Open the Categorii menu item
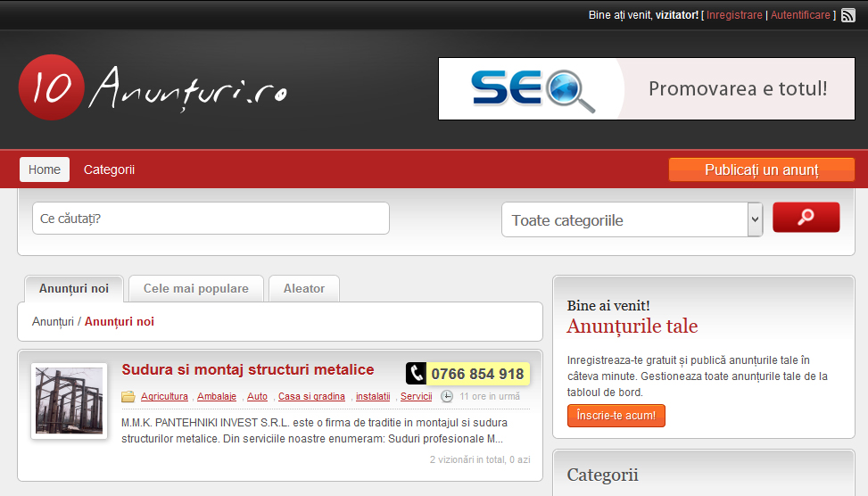 [x=109, y=169]
